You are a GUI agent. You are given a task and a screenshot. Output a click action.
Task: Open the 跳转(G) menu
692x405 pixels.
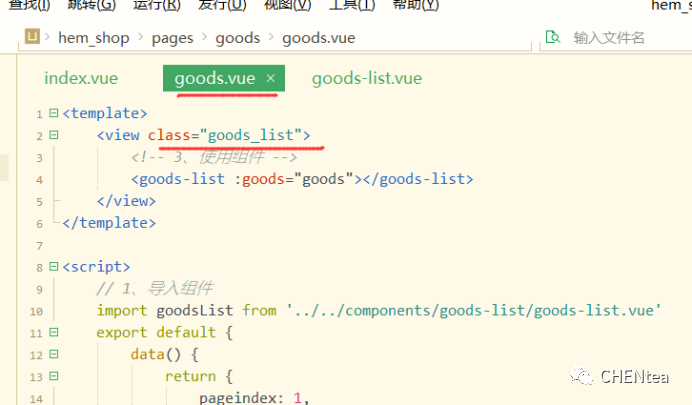(91, 5)
